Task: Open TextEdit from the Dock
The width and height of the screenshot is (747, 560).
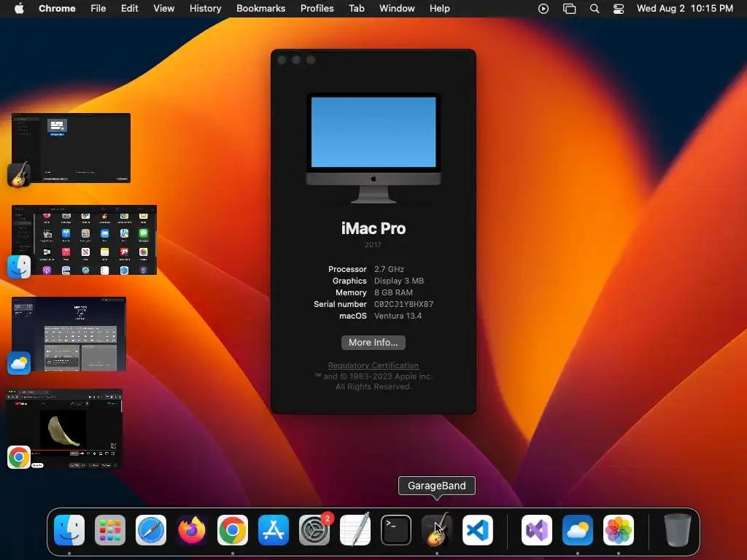Action: pos(355,530)
